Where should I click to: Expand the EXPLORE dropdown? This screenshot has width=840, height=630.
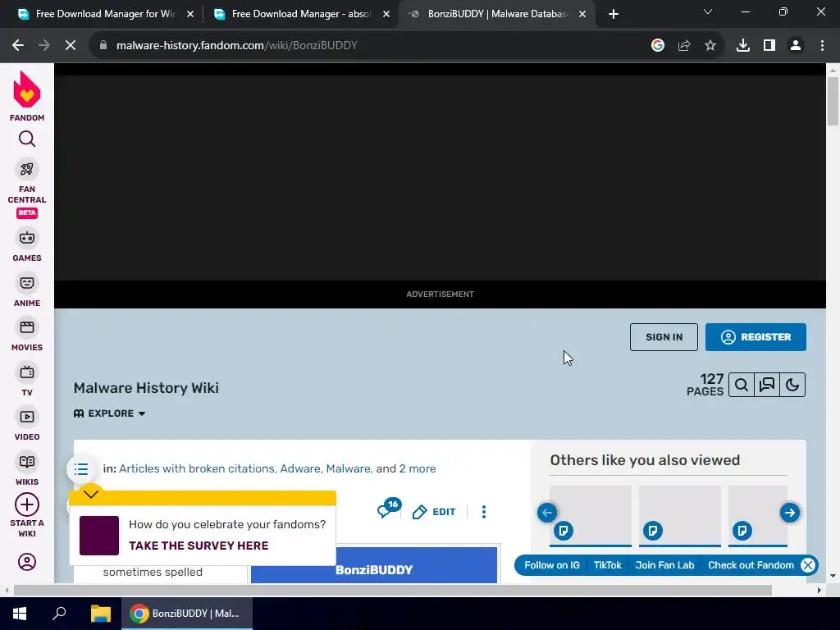click(x=109, y=413)
